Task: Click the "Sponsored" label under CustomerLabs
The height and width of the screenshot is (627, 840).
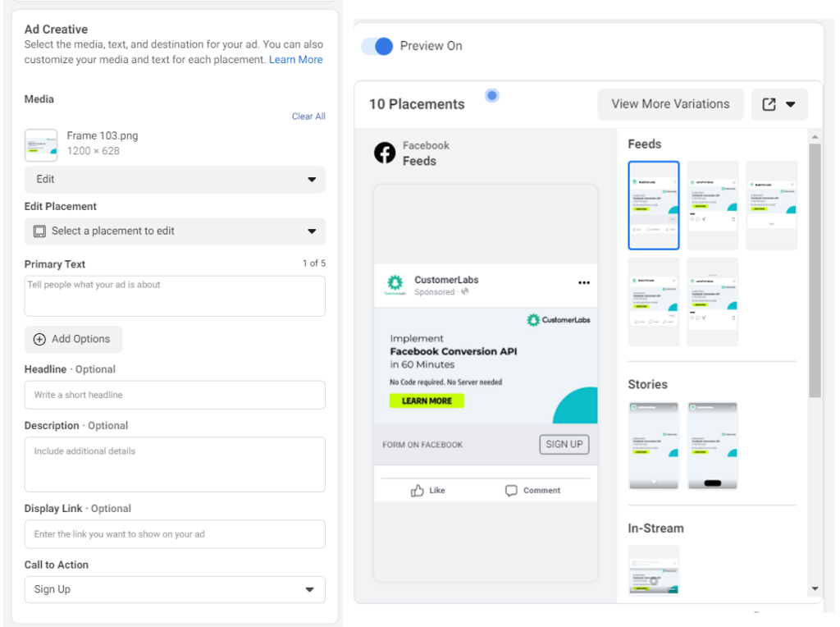Action: point(435,292)
